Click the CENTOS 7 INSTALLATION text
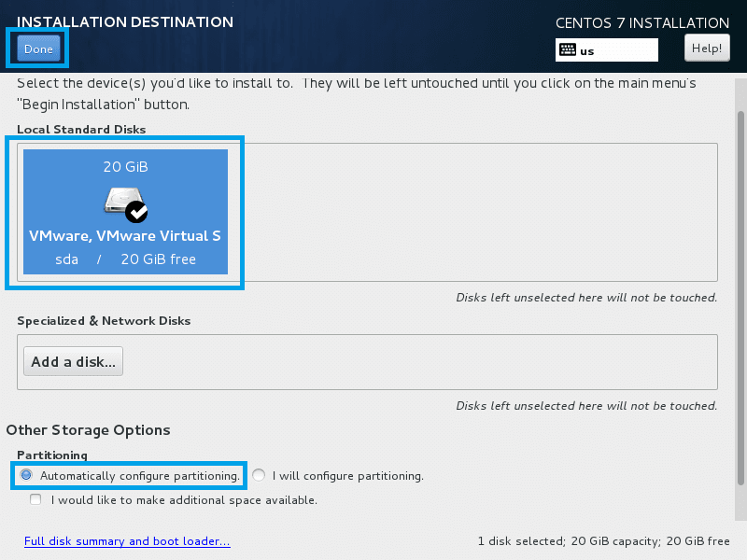Screen dimensions: 747x560 pyautogui.click(x=642, y=22)
